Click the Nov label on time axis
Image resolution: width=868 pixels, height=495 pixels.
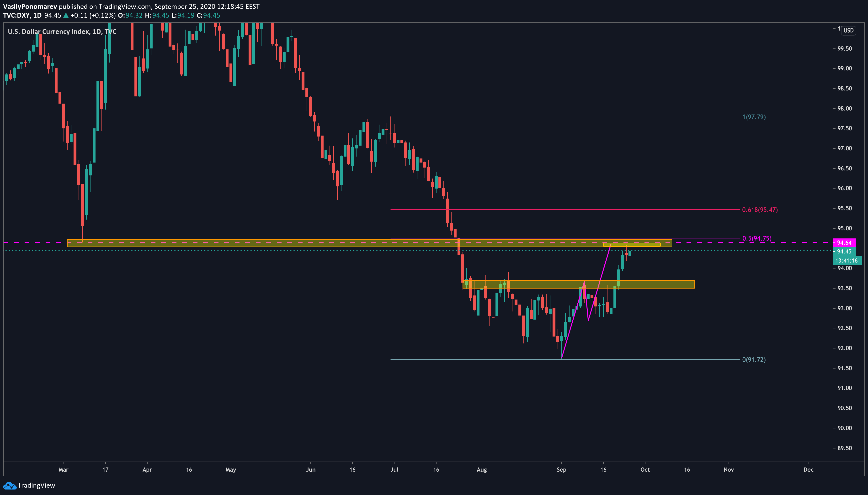click(x=729, y=469)
